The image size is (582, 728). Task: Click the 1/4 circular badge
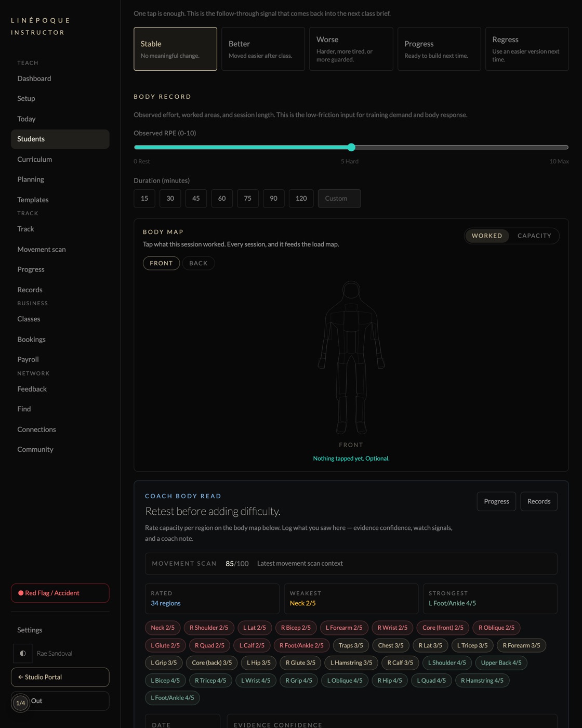(x=20, y=703)
